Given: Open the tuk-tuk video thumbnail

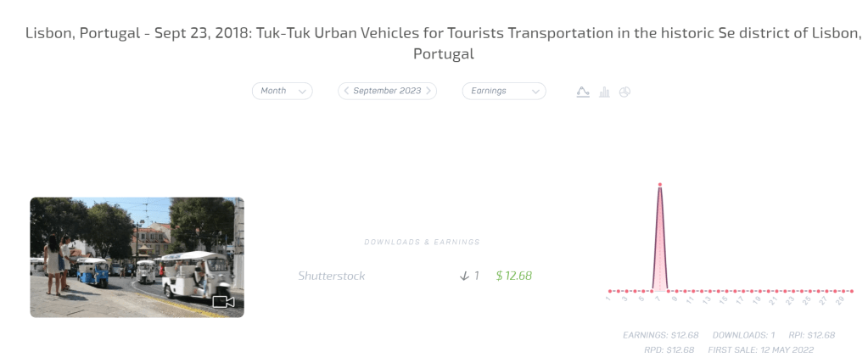Looking at the screenshot, I should point(137,257).
